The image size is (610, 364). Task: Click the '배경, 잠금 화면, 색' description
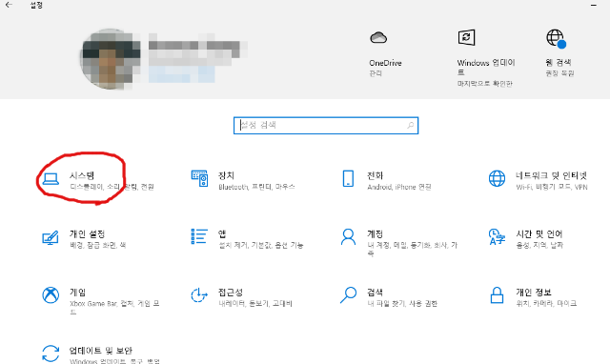point(97,245)
